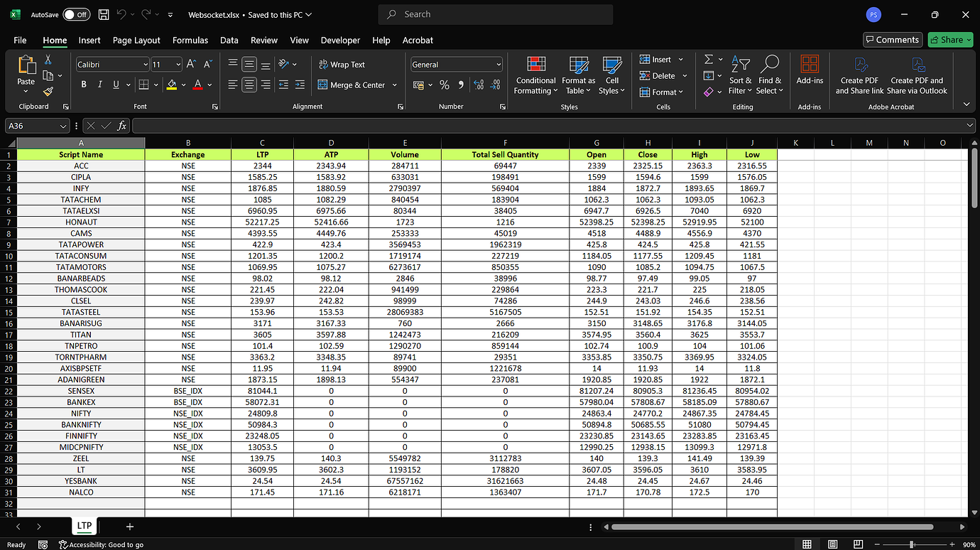Open the font size dropdown
The image size is (980, 550).
pyautogui.click(x=178, y=65)
